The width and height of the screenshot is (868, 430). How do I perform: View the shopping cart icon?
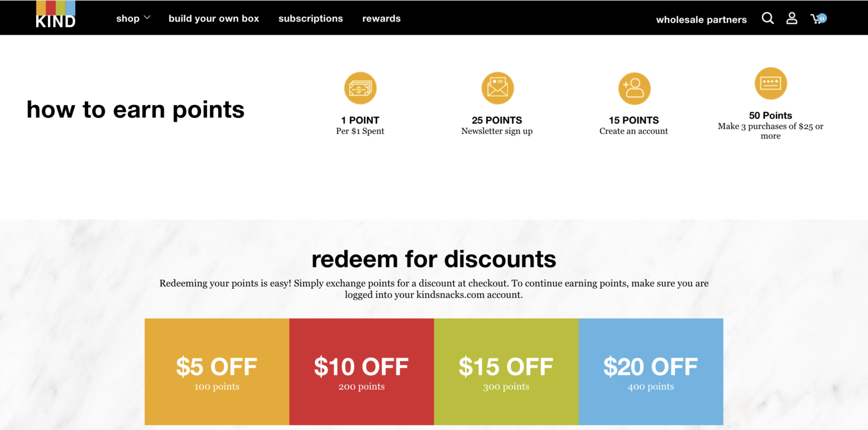(815, 19)
